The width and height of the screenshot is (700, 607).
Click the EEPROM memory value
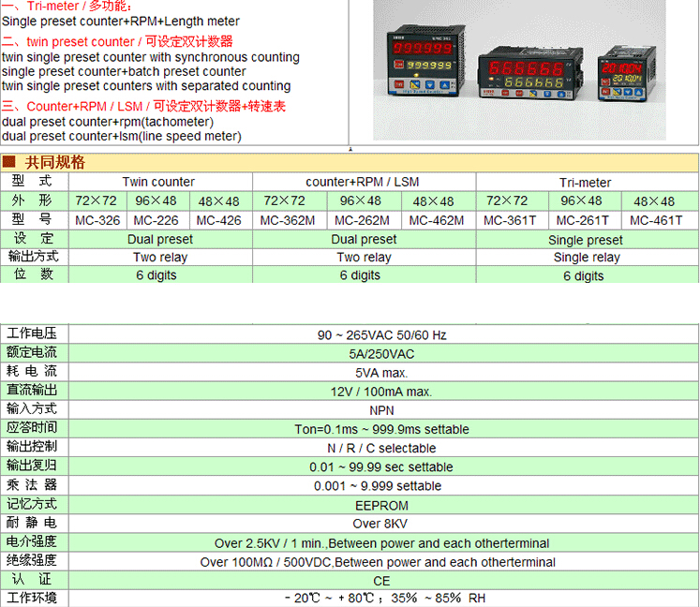(381, 505)
